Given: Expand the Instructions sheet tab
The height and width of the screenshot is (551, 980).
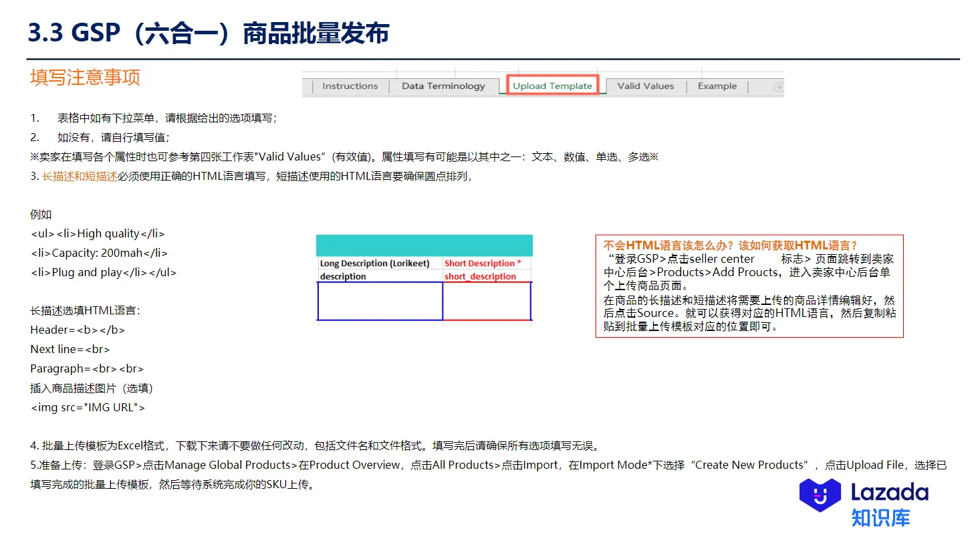Looking at the screenshot, I should tap(350, 86).
